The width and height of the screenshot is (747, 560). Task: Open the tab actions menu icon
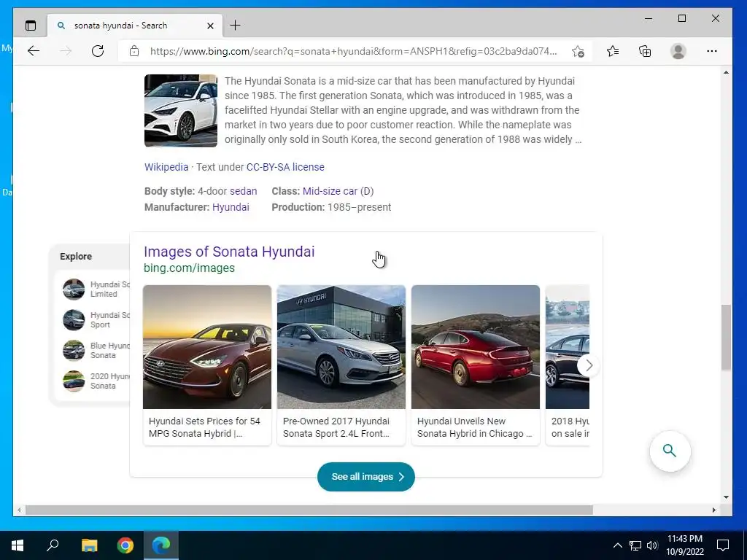31,26
